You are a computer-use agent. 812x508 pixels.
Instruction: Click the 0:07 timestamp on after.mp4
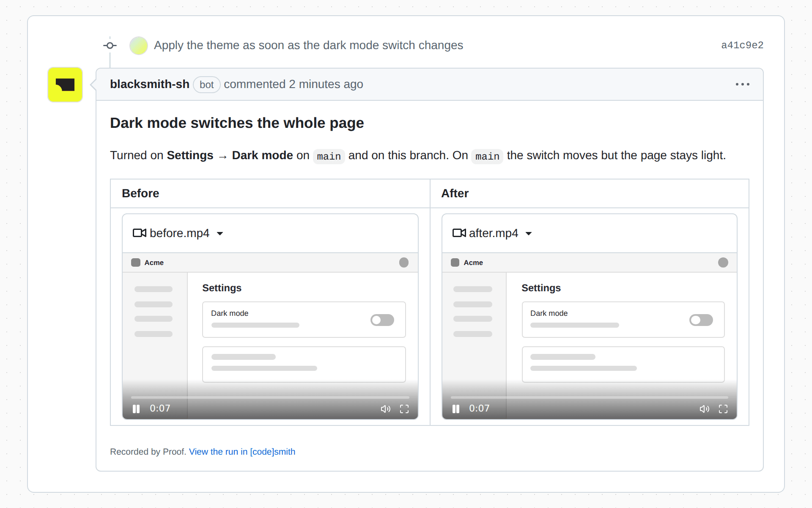coord(479,409)
